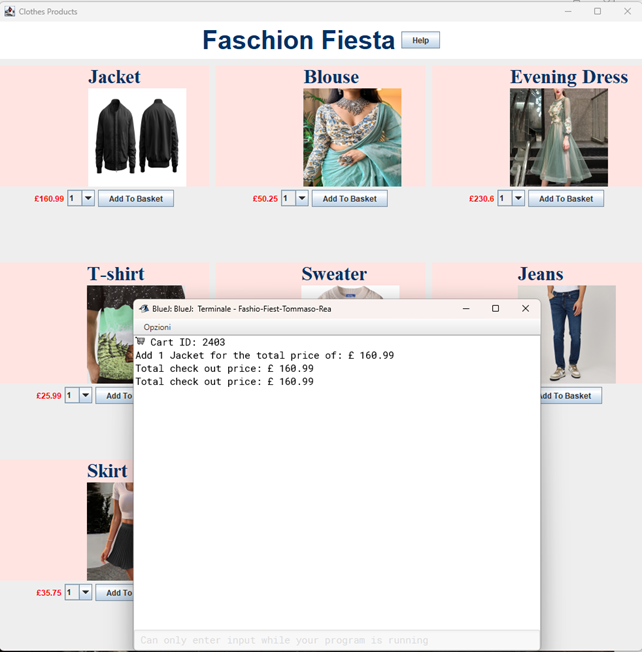Add the Evening Dress to the basket
This screenshot has width=642, height=652.
[566, 199]
